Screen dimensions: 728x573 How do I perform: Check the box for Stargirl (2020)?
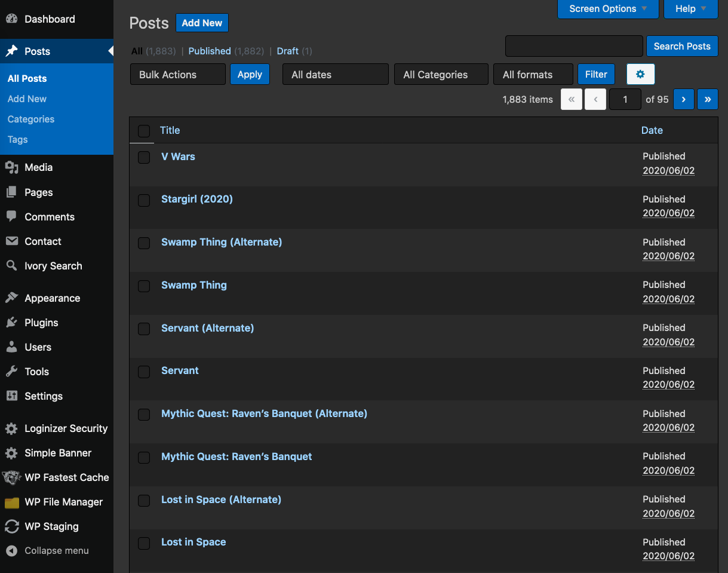click(144, 201)
